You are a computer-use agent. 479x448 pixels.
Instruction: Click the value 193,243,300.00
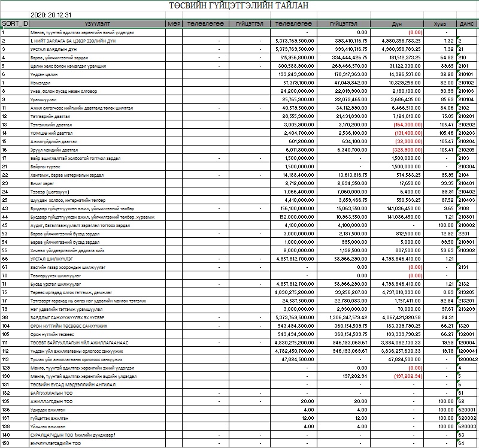[x=296, y=74]
